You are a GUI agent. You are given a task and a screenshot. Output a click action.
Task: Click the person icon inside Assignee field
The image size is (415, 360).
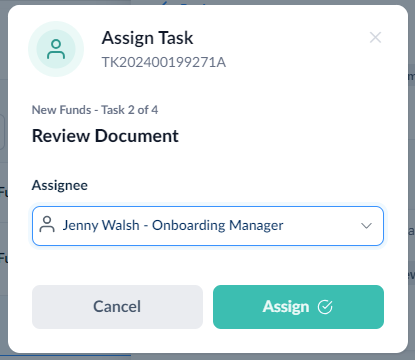pos(47,224)
